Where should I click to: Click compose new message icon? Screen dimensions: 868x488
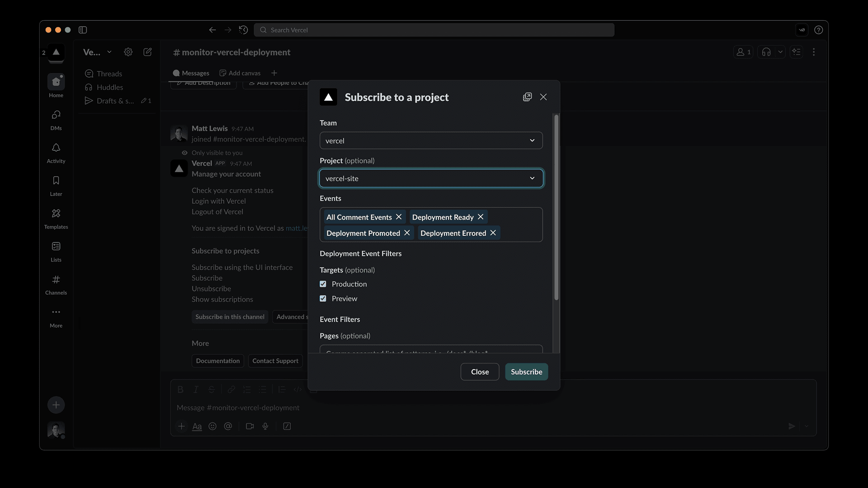click(x=147, y=52)
